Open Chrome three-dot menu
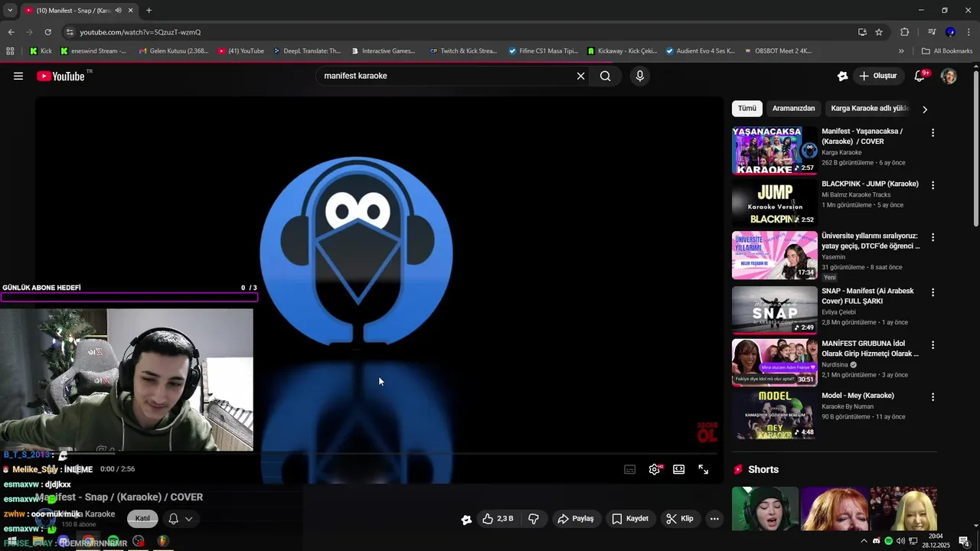This screenshot has height=551, width=980. (969, 32)
